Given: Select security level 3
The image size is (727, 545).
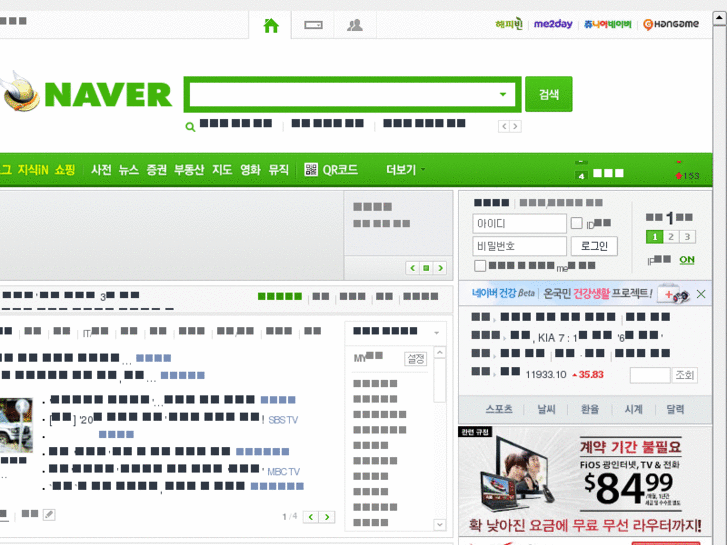Looking at the screenshot, I should (688, 237).
